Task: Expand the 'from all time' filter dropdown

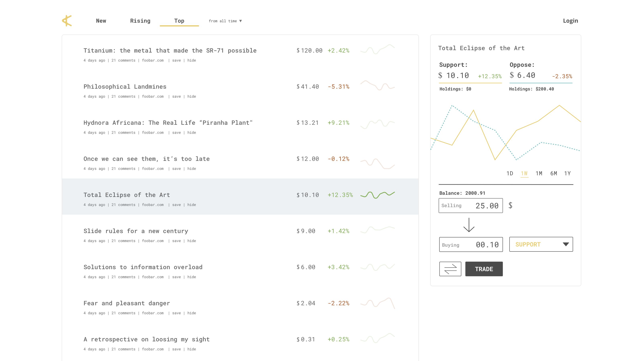Action: [x=226, y=21]
